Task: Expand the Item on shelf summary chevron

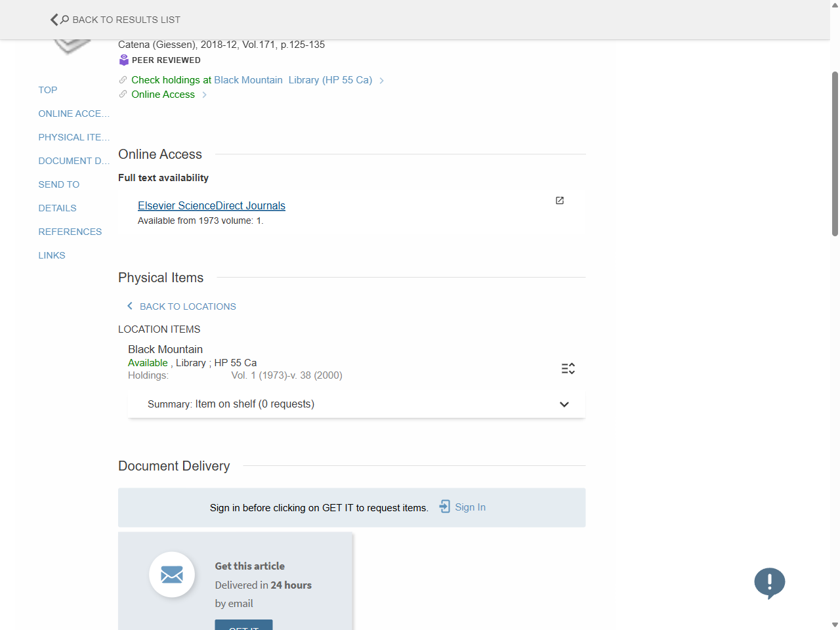Action: tap(564, 404)
